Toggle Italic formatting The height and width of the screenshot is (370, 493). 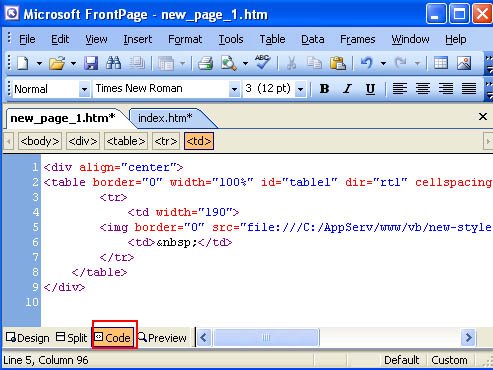[347, 89]
